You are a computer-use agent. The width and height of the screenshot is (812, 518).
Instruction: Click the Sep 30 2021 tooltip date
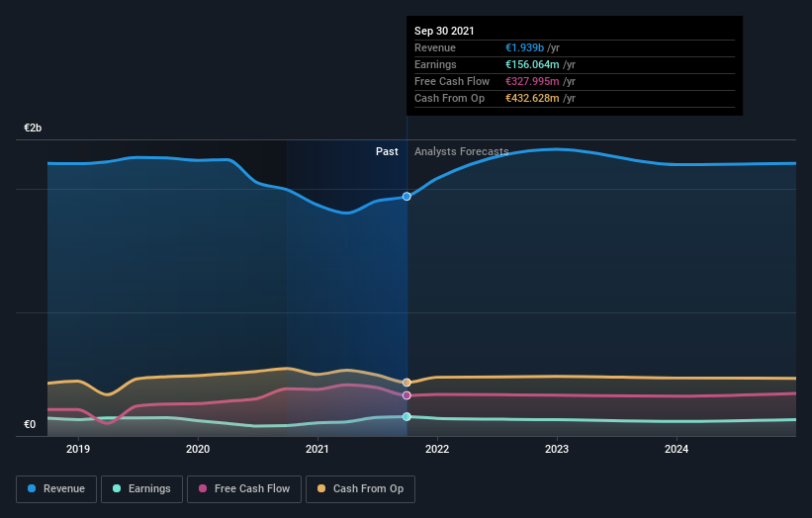pos(444,31)
